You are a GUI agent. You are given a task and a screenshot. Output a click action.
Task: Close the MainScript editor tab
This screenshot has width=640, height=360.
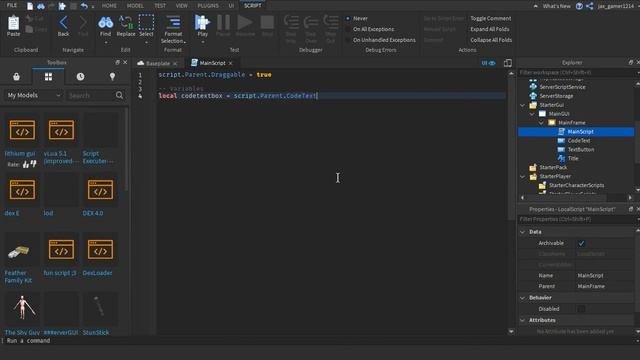pyautogui.click(x=231, y=63)
